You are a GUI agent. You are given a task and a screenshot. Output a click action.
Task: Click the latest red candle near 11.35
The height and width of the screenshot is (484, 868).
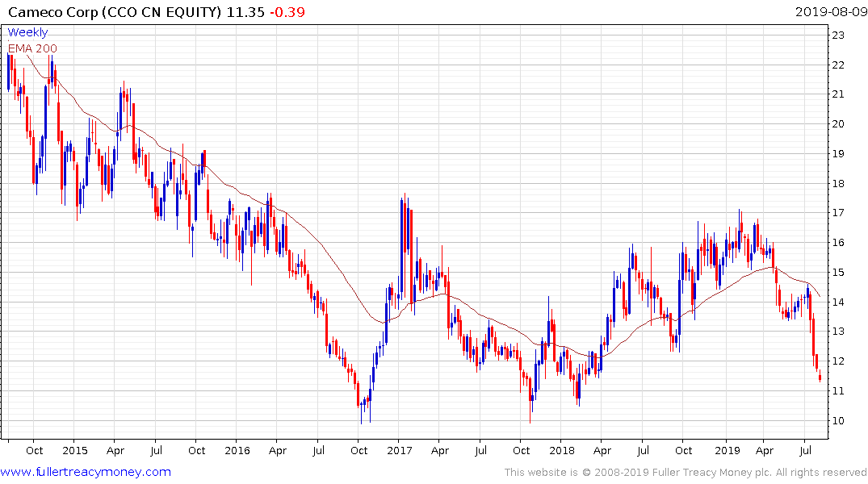pos(820,378)
